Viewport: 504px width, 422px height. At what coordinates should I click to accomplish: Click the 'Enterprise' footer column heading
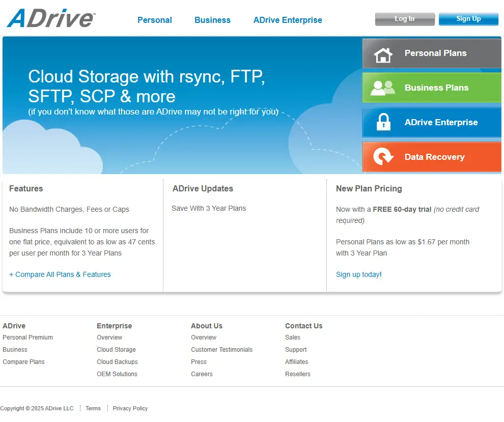114,326
